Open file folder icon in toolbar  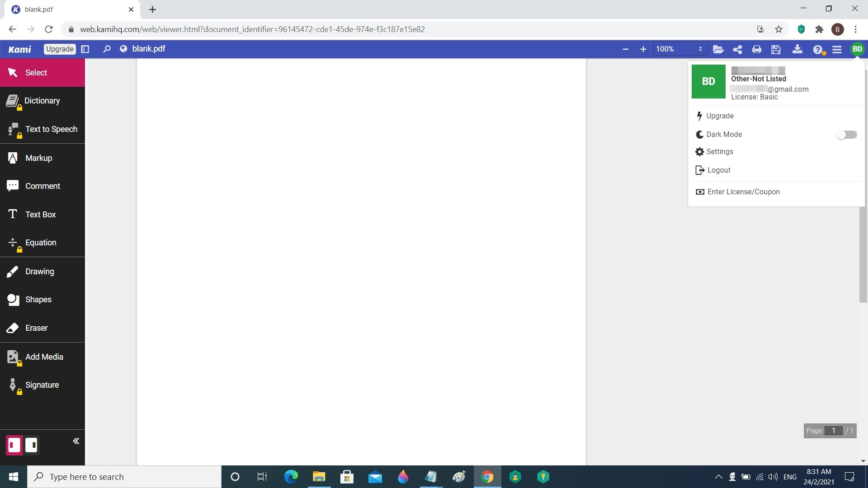[x=718, y=49]
